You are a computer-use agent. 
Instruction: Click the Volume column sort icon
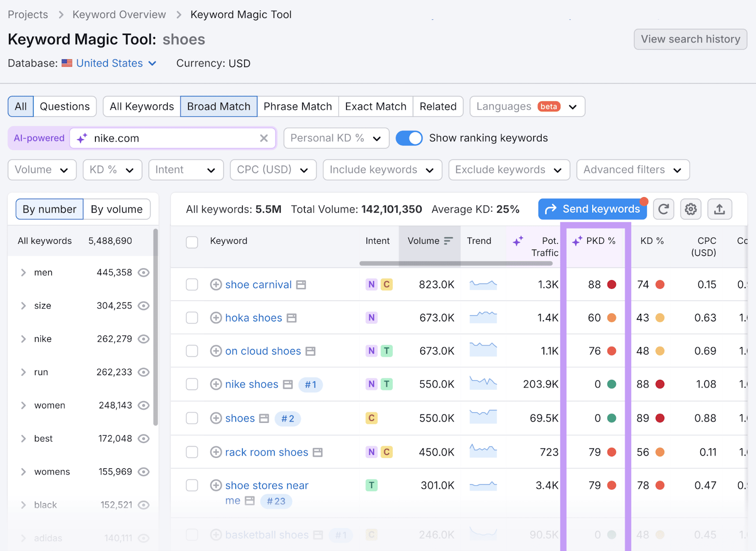coord(448,241)
